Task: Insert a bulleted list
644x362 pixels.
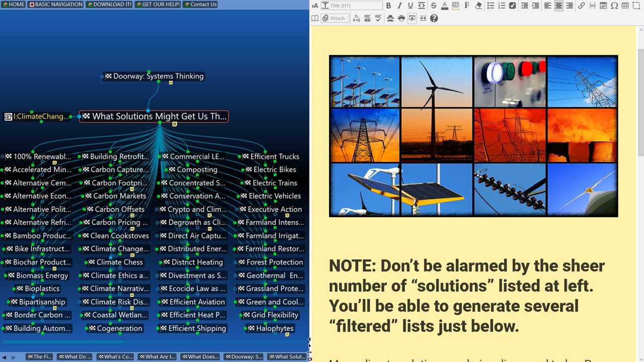Action: tap(491, 6)
